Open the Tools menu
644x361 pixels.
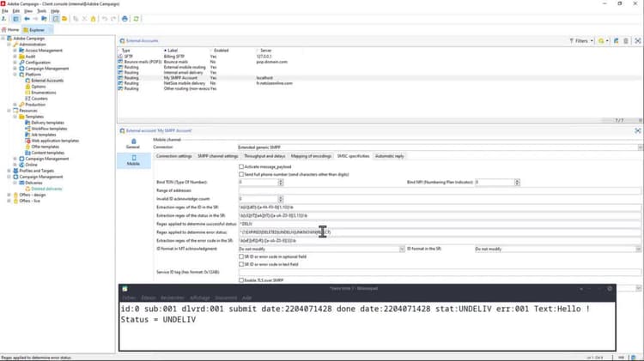[42, 11]
